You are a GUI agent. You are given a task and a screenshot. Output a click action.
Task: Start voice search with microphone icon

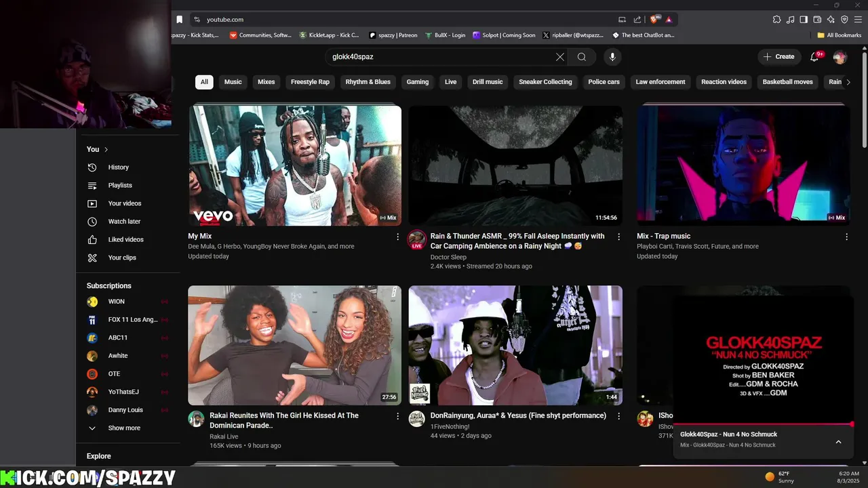(x=612, y=57)
